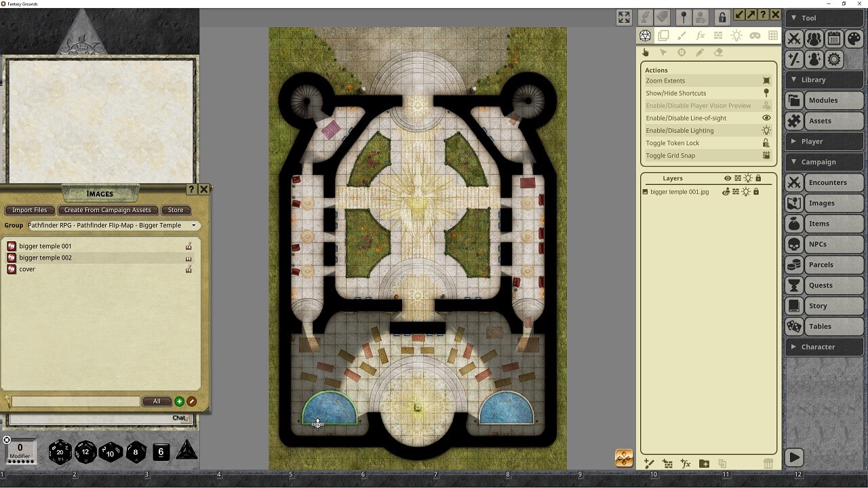Toggle Enable/Disable Line-of-sight
Image resolution: width=868 pixels, height=488 pixels.
686,118
